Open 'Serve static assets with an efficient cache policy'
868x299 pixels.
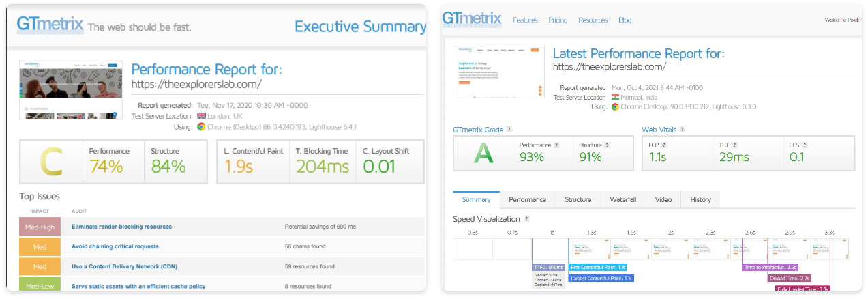tap(138, 287)
